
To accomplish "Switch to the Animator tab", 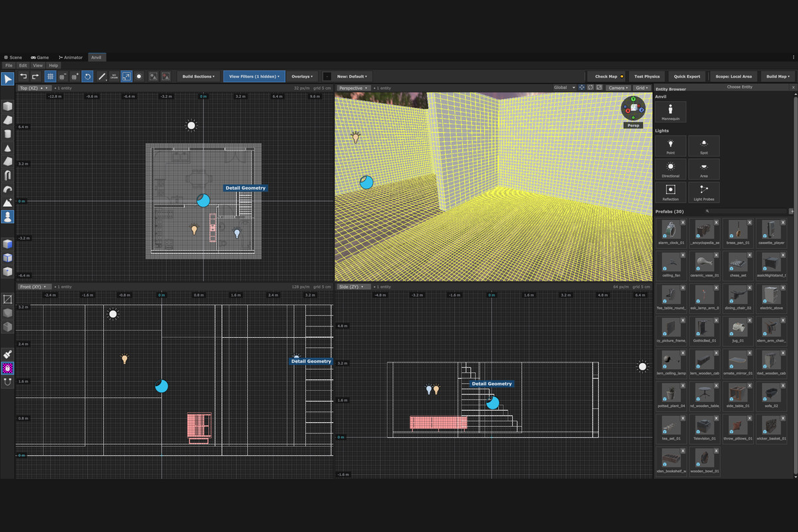I will [71, 58].
